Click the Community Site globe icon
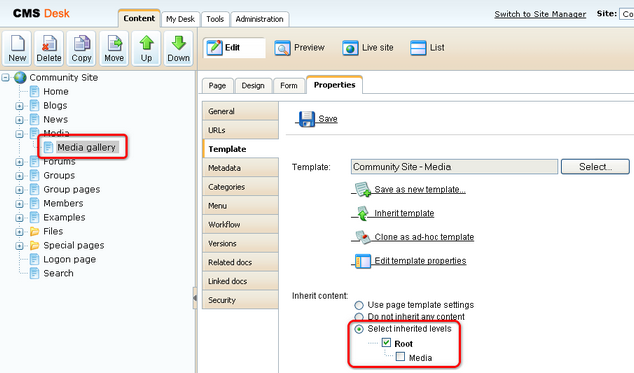Viewport: 634px width, 373px height. coord(20,77)
